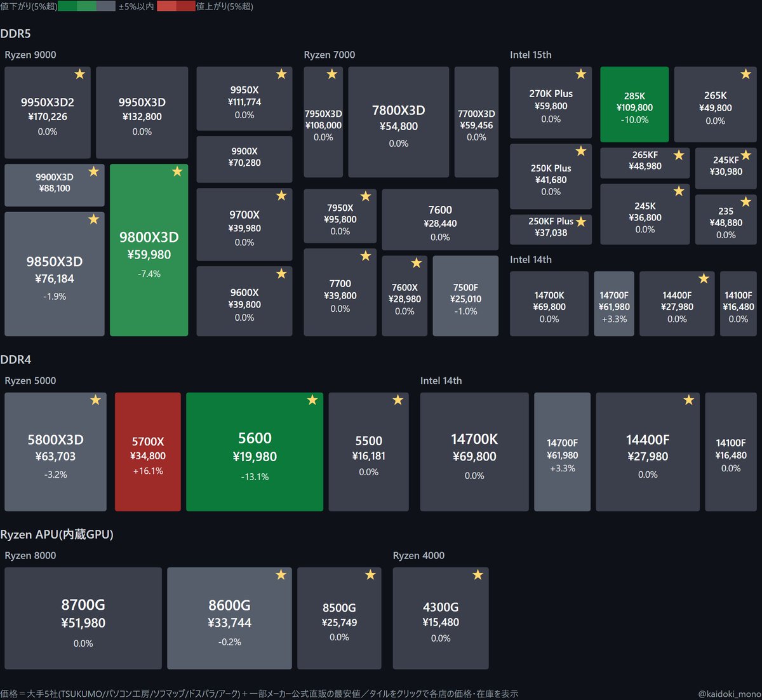Click the star on the 8600G tile
Image resolution: width=762 pixels, height=700 pixels.
(x=281, y=575)
